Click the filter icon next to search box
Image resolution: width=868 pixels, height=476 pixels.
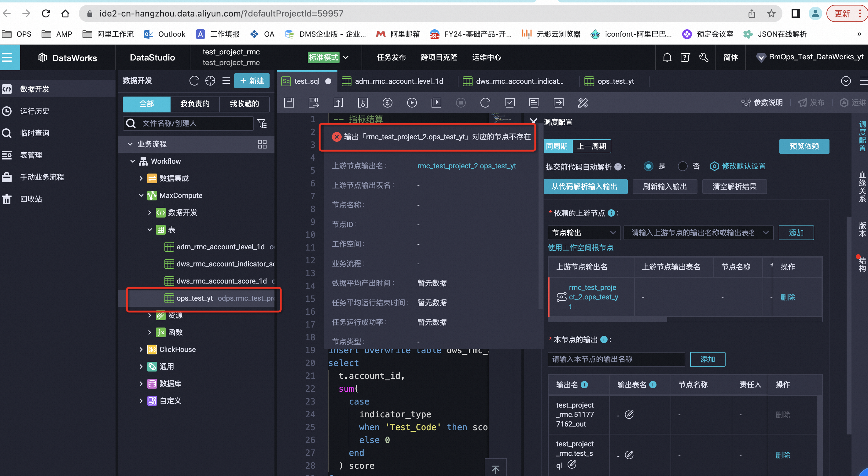click(262, 124)
